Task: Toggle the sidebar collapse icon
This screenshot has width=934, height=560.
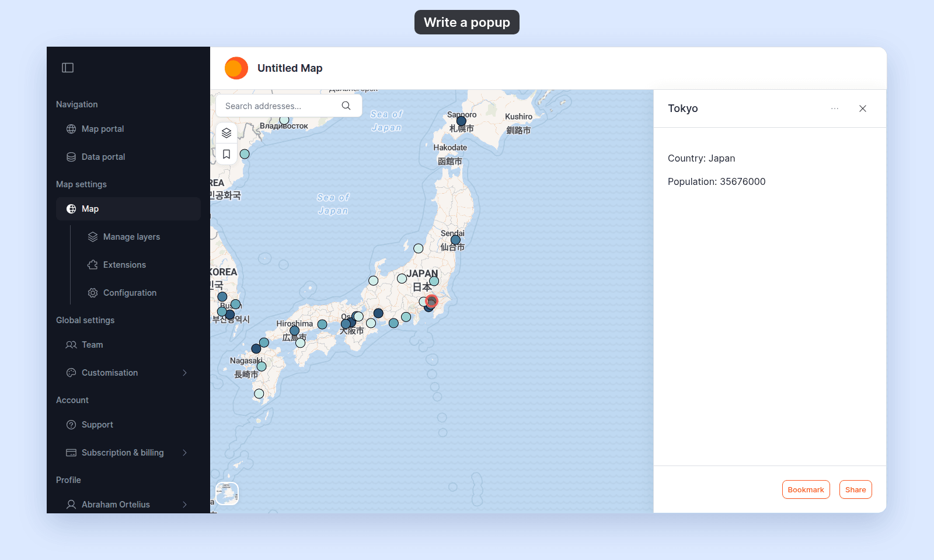Action: click(68, 68)
